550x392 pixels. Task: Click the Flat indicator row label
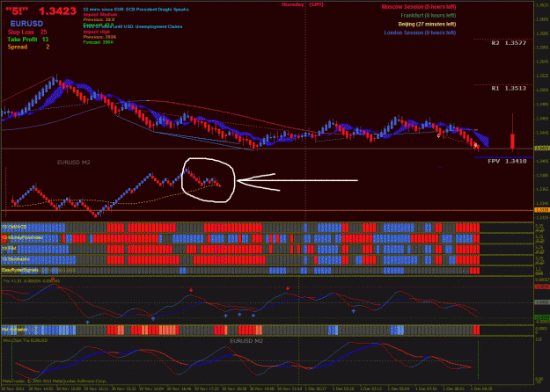(14, 330)
